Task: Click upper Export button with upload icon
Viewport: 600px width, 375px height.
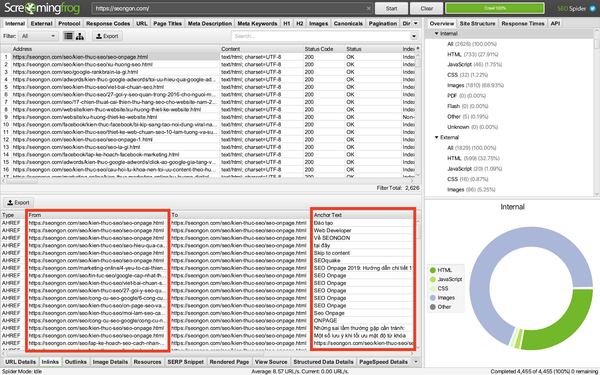Action: point(107,36)
